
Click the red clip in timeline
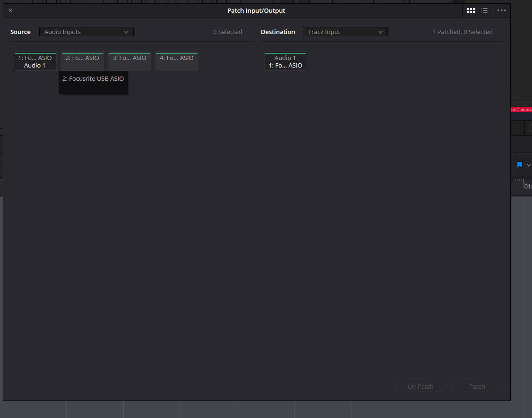(521, 110)
